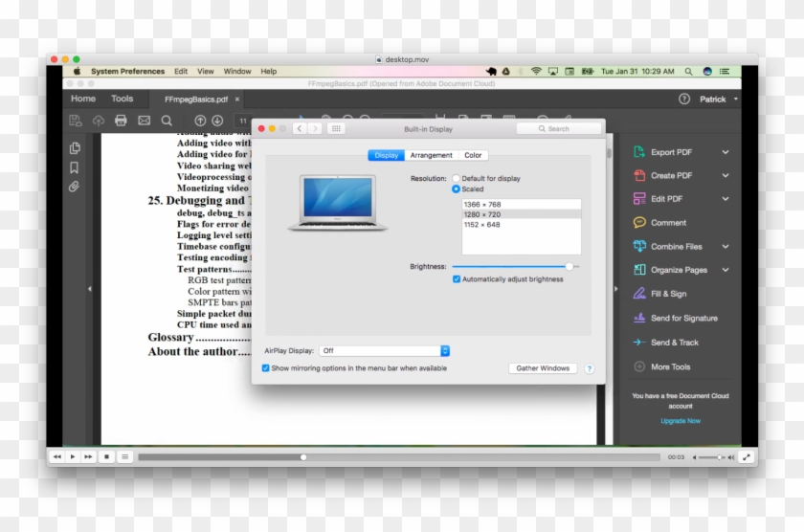804x532 pixels.
Task: Expand the Create PDF chevron
Action: (x=726, y=175)
